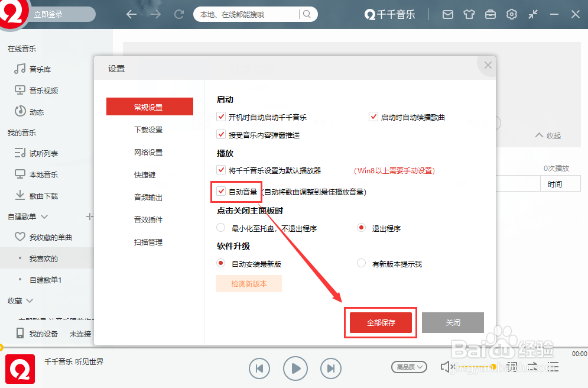
Task: Open the settings gear icon
Action: tap(511, 14)
